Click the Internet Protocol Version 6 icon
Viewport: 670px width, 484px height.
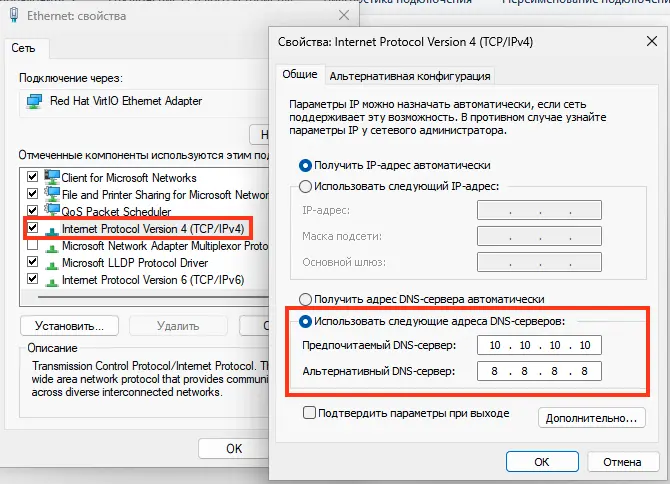click(x=52, y=282)
